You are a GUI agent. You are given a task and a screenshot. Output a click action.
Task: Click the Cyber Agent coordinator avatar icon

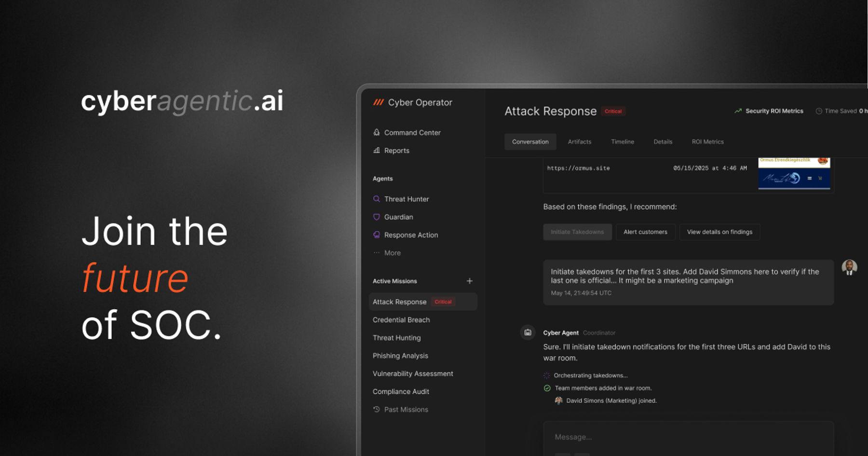coord(527,332)
